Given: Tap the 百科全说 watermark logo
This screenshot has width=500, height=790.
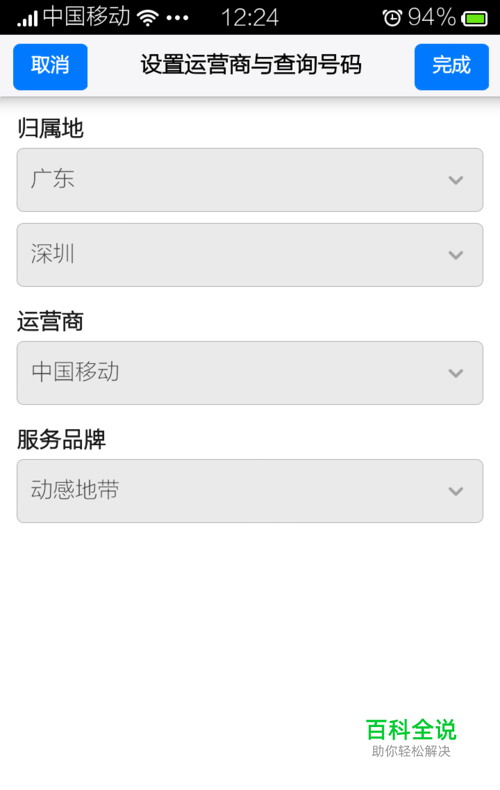Looking at the screenshot, I should click(411, 737).
